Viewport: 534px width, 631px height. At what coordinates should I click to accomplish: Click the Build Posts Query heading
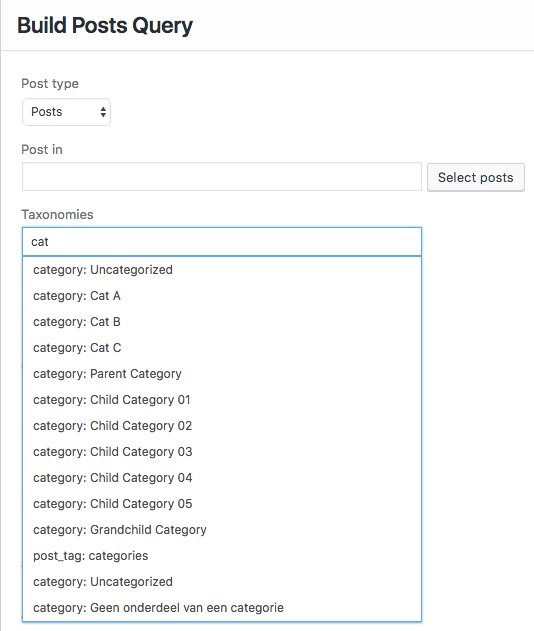(x=105, y=26)
